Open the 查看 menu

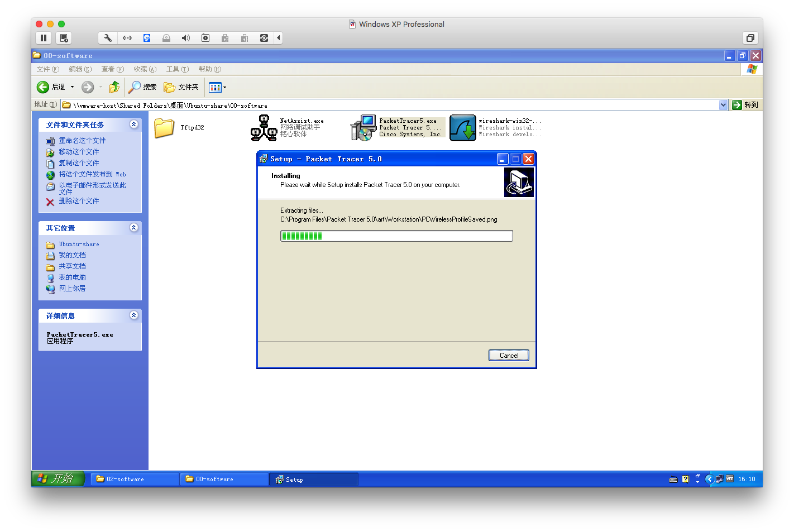(x=112, y=69)
